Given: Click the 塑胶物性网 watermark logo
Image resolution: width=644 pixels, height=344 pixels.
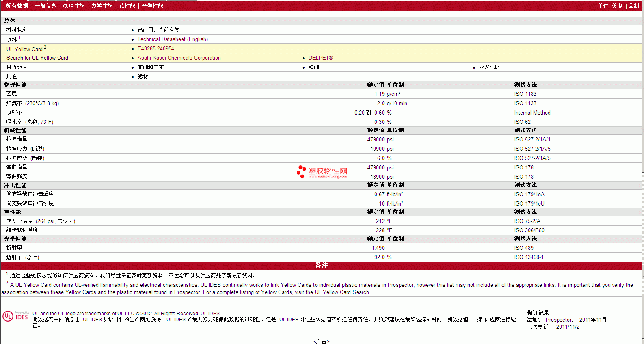Looking at the screenshot, I should (322, 172).
